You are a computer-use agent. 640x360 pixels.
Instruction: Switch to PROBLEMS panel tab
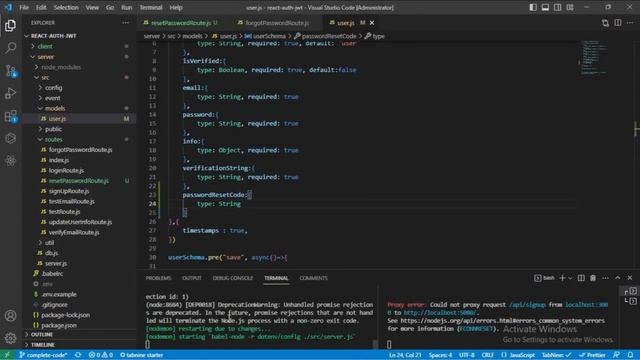(x=158, y=278)
